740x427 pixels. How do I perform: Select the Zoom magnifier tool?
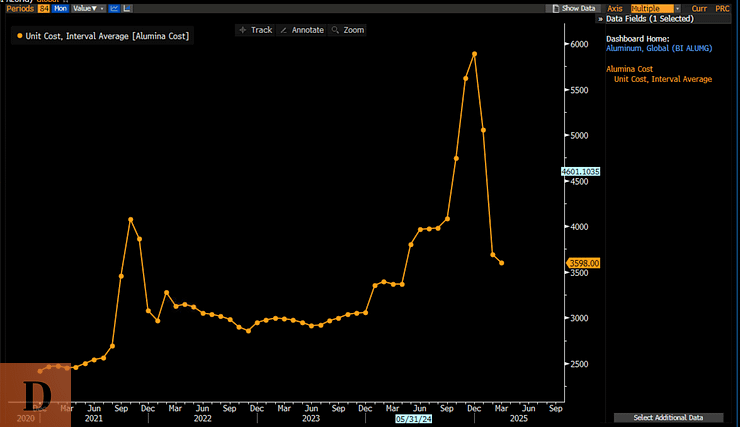point(348,30)
